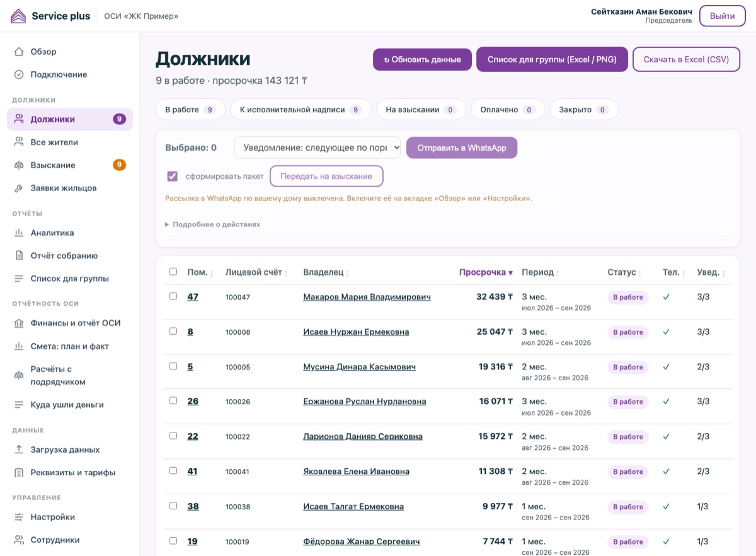Switch to the В работе tab
This screenshot has height=556, width=756.
tap(190, 110)
